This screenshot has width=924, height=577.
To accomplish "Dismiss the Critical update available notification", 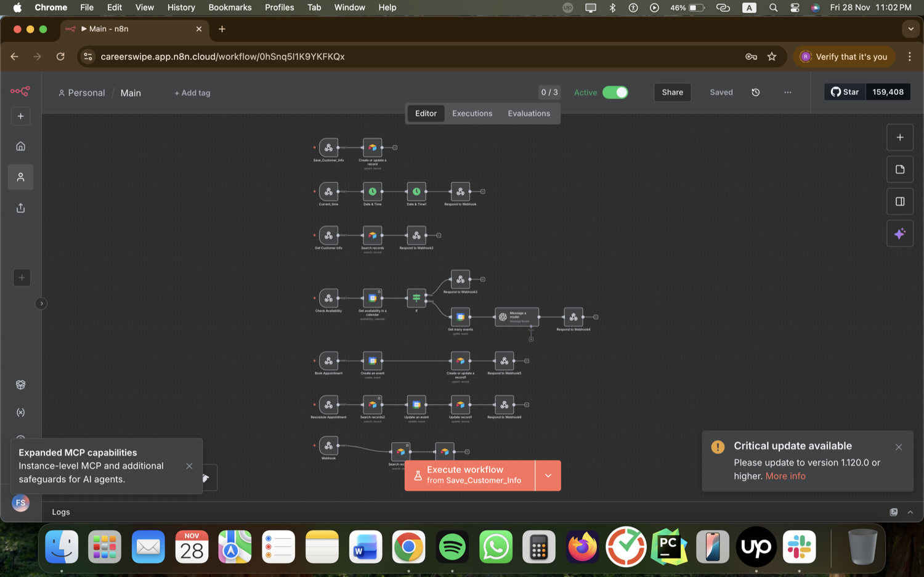I will click(899, 447).
